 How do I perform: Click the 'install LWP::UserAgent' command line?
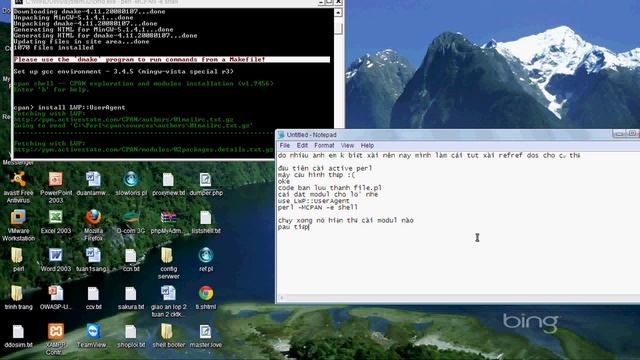[x=69, y=107]
